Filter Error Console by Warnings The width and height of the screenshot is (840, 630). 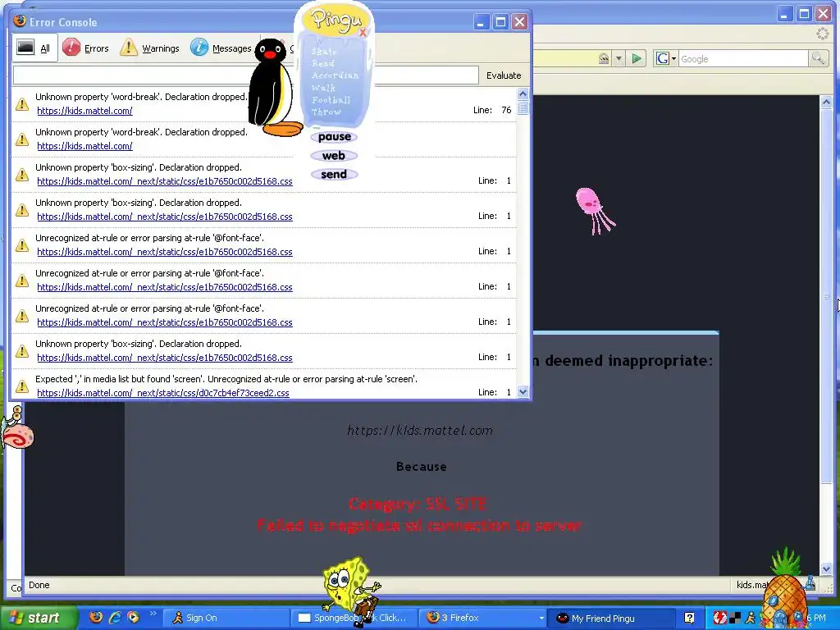[x=149, y=48]
